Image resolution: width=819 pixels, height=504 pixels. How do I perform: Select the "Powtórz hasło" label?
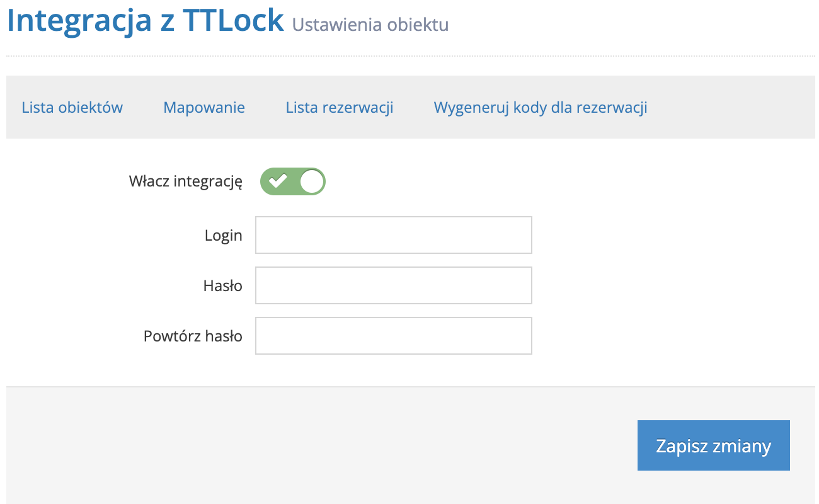[191, 335]
